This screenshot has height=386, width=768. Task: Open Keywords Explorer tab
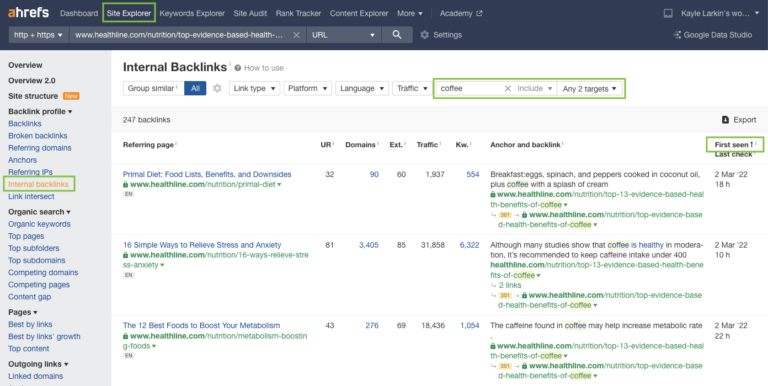coord(192,13)
